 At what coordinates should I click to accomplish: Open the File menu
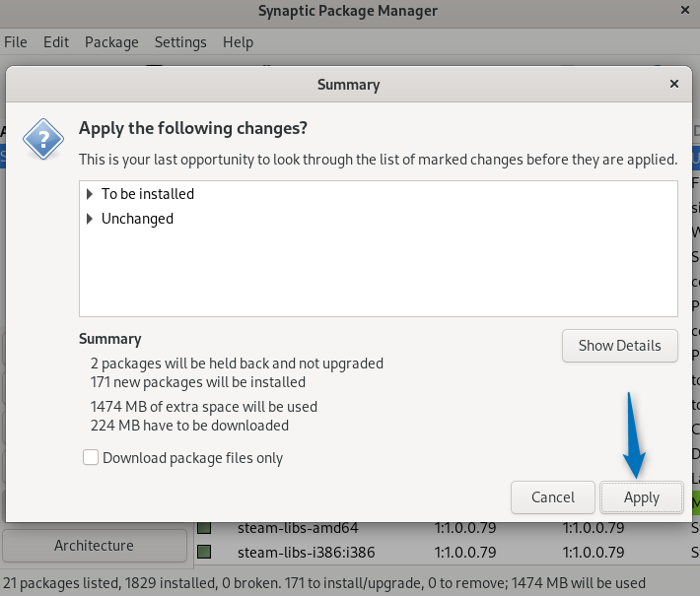pos(16,42)
